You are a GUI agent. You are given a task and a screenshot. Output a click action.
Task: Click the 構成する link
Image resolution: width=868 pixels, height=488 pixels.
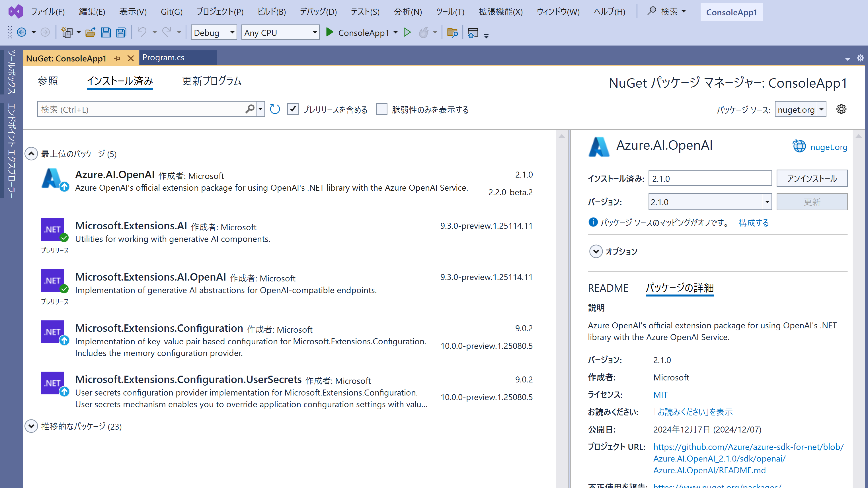(x=754, y=222)
